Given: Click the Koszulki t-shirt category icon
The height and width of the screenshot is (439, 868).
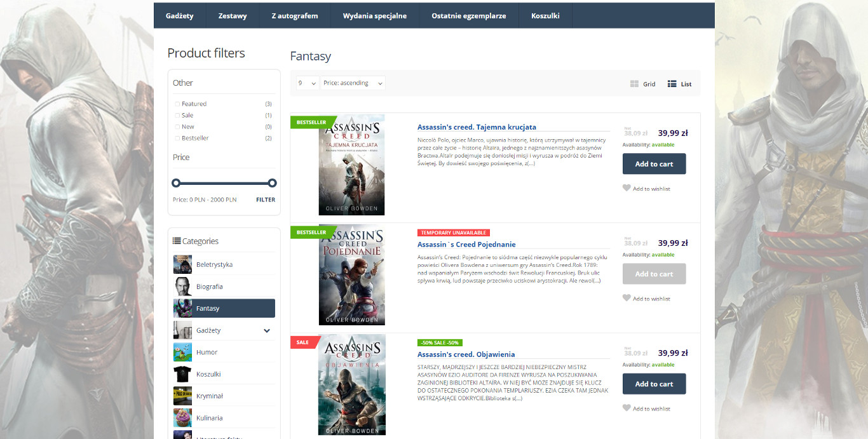Looking at the screenshot, I should [x=182, y=374].
